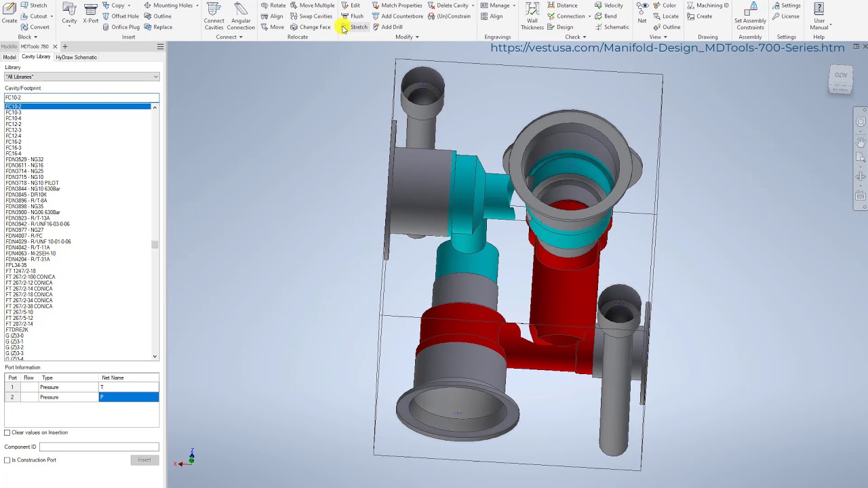Click the Component ID input field

[99, 447]
